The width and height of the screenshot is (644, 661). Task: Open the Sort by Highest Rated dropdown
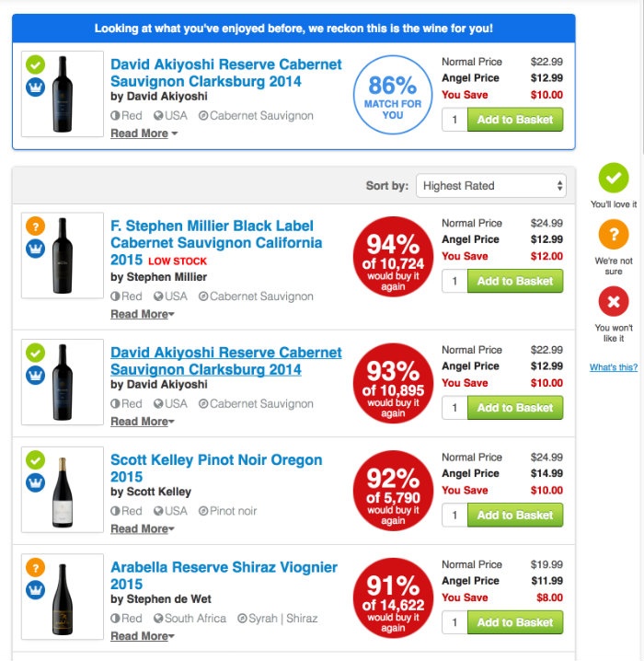pos(491,186)
